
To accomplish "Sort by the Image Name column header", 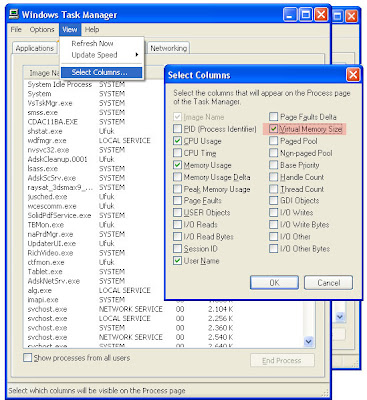I will coord(43,73).
